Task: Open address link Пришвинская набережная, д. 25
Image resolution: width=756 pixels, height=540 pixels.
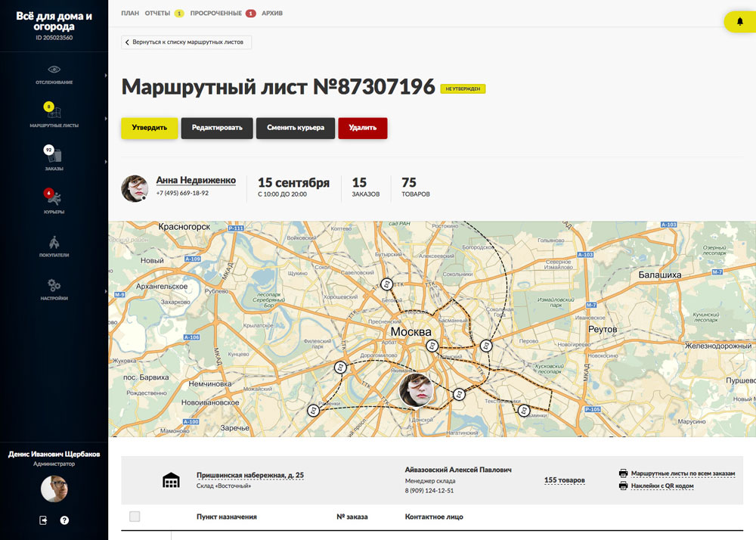Action: click(250, 476)
